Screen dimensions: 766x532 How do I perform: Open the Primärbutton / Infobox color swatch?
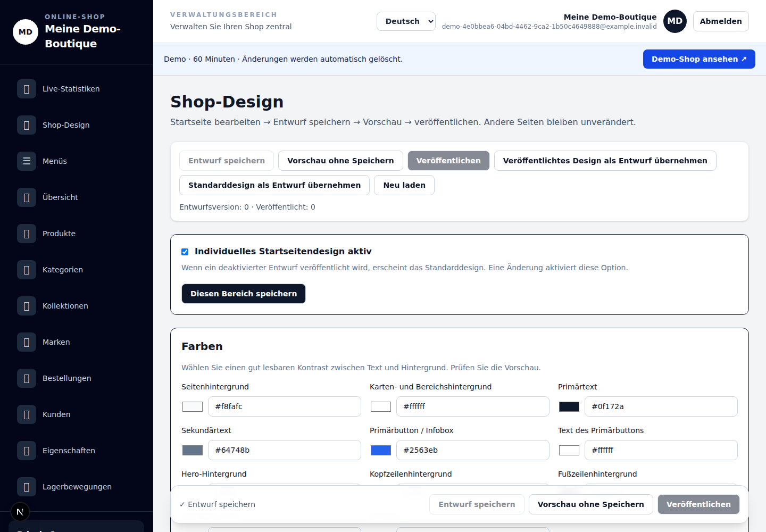381,450
